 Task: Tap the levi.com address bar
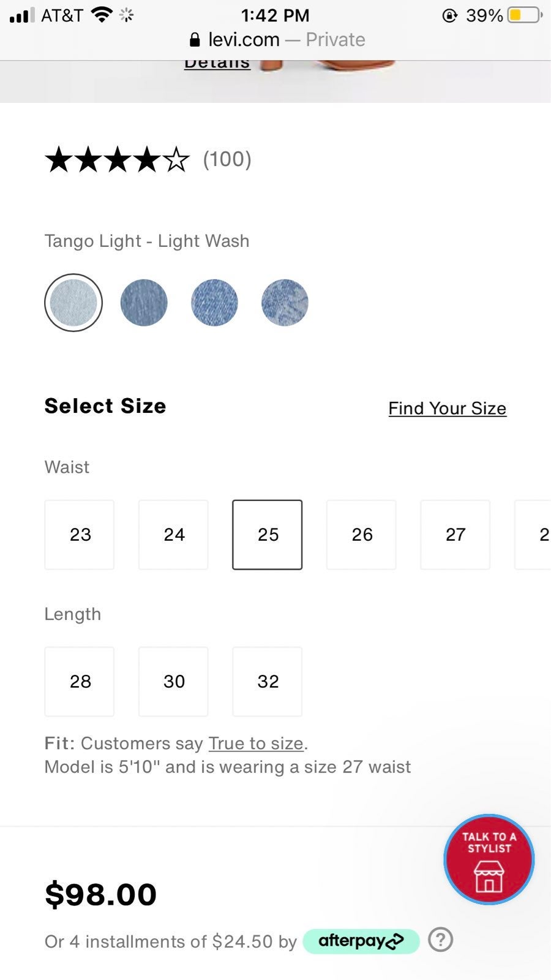click(277, 40)
